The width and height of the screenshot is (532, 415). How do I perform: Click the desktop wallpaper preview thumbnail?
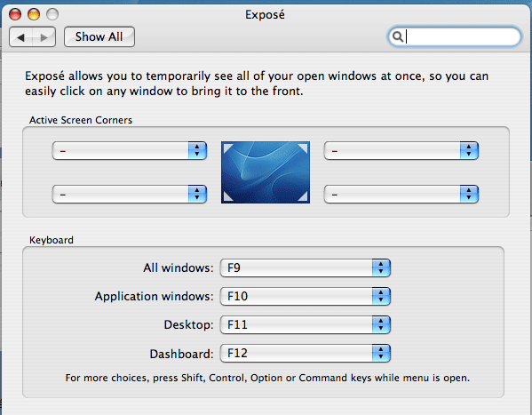coord(266,172)
